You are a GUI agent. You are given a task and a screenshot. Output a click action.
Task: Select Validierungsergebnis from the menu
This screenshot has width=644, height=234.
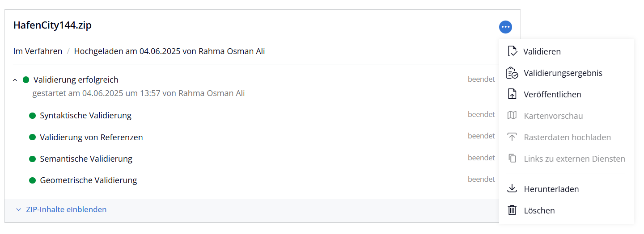click(563, 73)
